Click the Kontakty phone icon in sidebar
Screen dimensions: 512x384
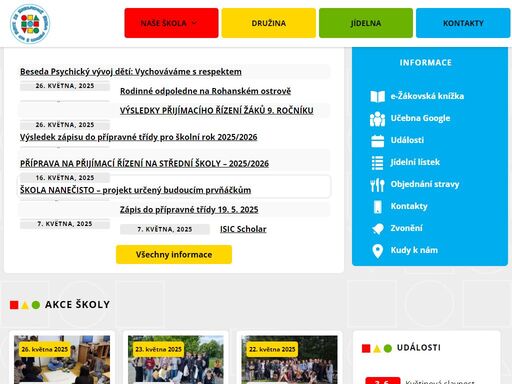coord(377,207)
